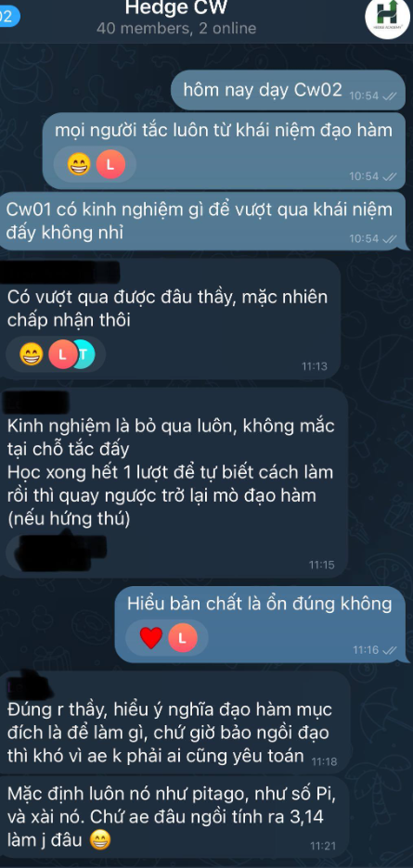Click the read checkmarks at 11:16
The image size is (413, 868).
tap(389, 650)
